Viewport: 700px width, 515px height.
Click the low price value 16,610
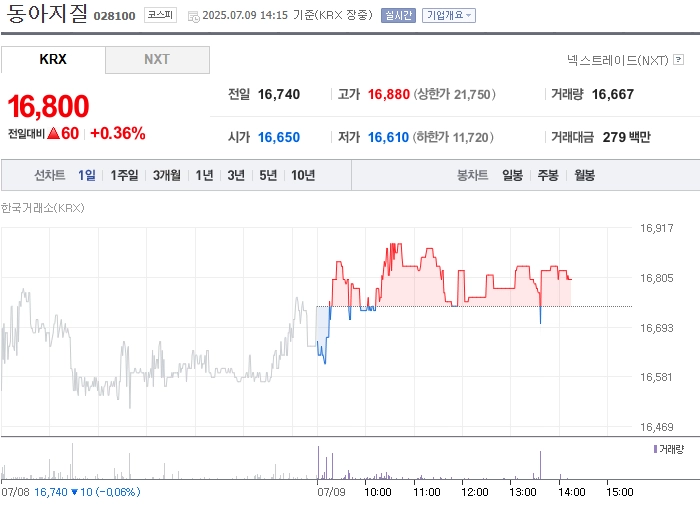click(388, 137)
